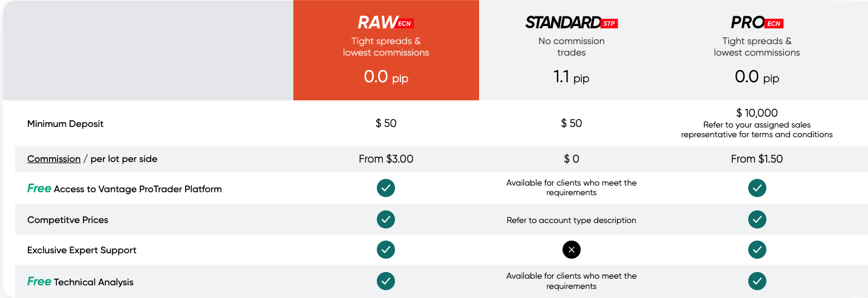Select the STANDARD STP account header
The height and width of the screenshot is (298, 868).
coord(572,23)
